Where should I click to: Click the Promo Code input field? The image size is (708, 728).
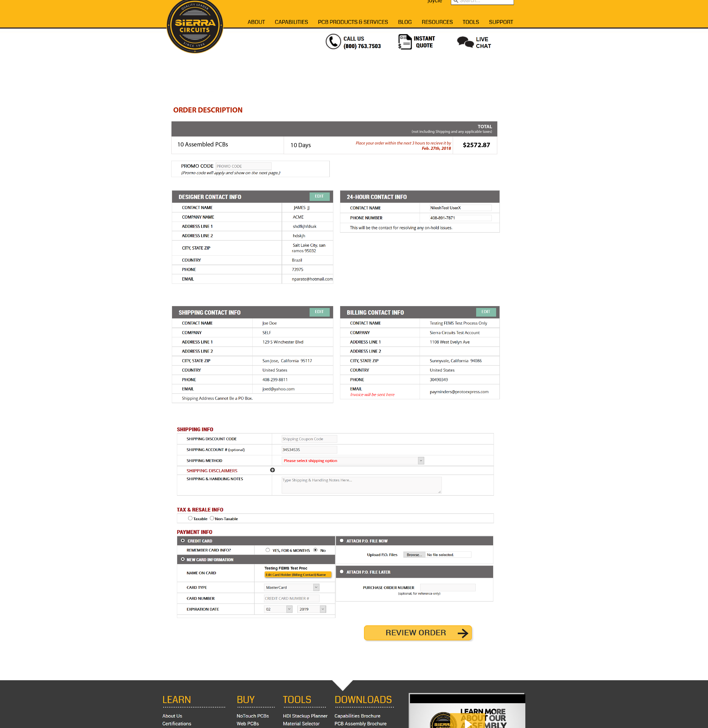click(x=243, y=166)
